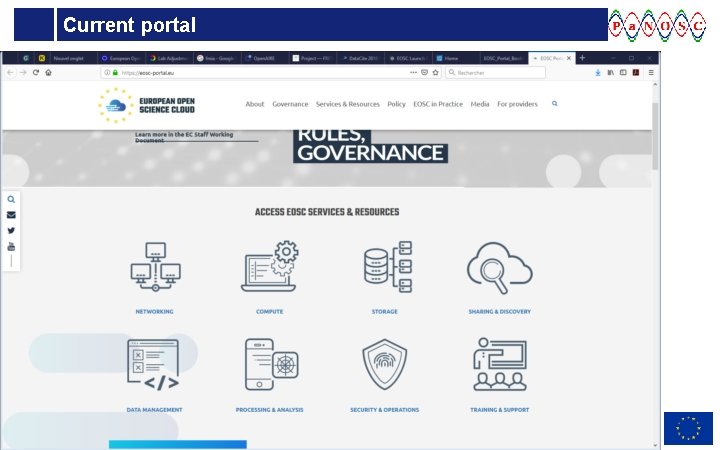
Task: Click Learn more in EC Staff Working Document
Action: pyautogui.click(x=184, y=137)
